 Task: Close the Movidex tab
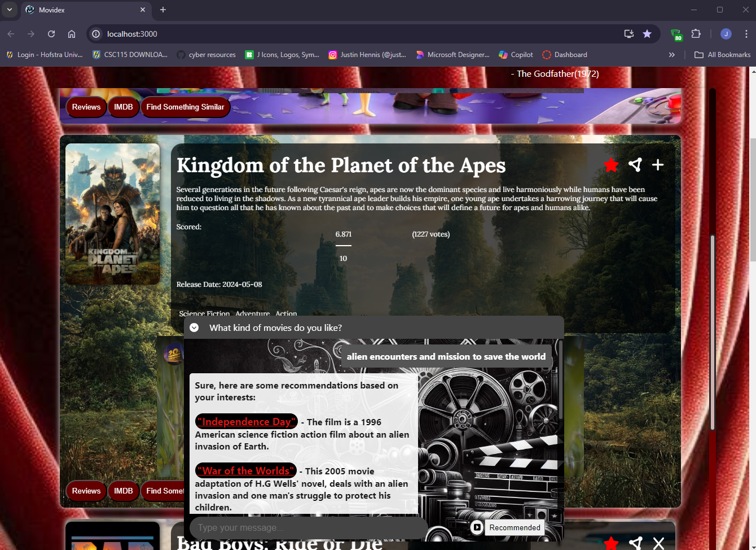tap(143, 10)
